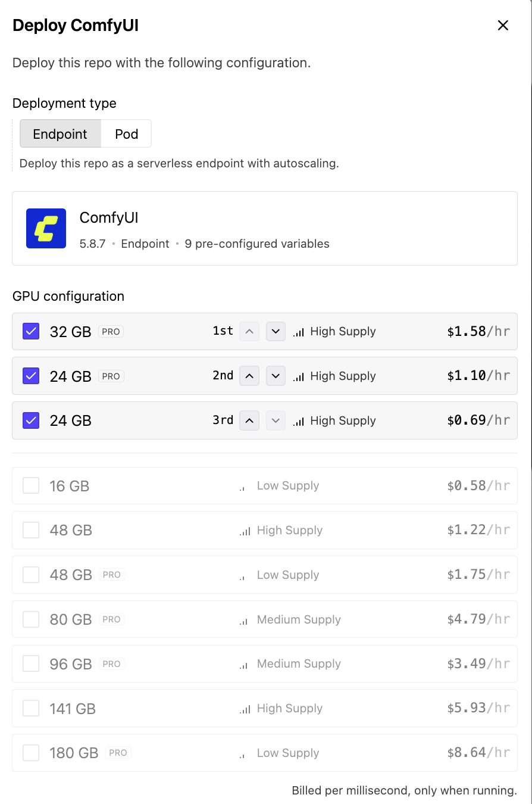Click the supply signal icon on 2nd priority row
The height and width of the screenshot is (804, 532).
pos(299,376)
